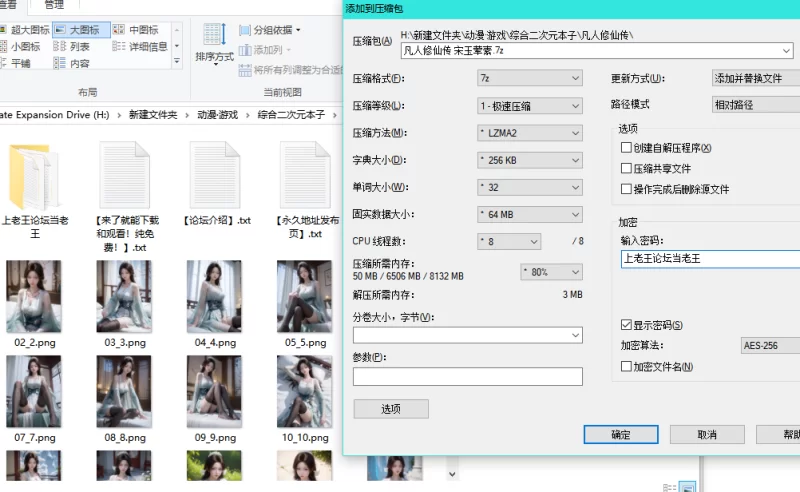Switch Explorer to Details (详细信息) view
Image resolution: width=800 pixels, height=492 pixels.
[140, 46]
